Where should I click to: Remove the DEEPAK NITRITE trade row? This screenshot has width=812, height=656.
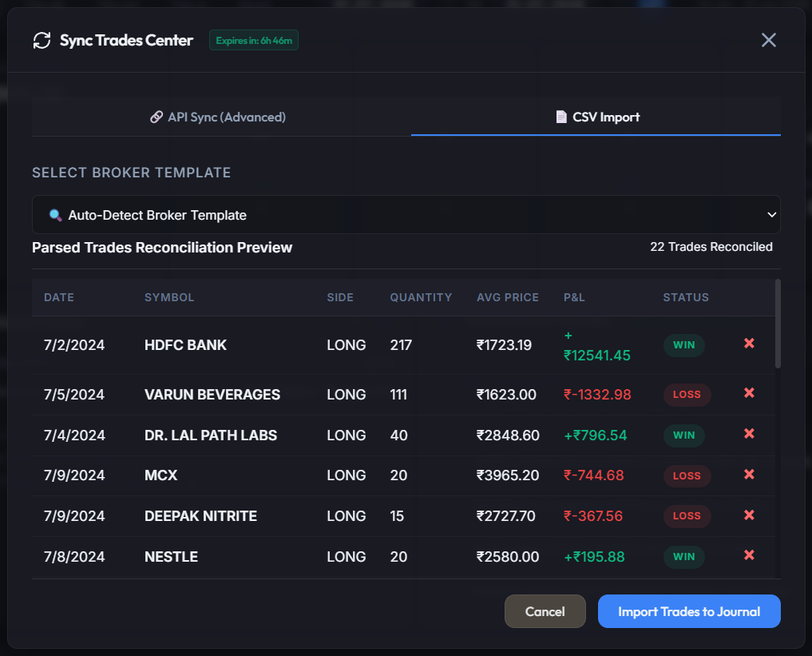tap(749, 515)
